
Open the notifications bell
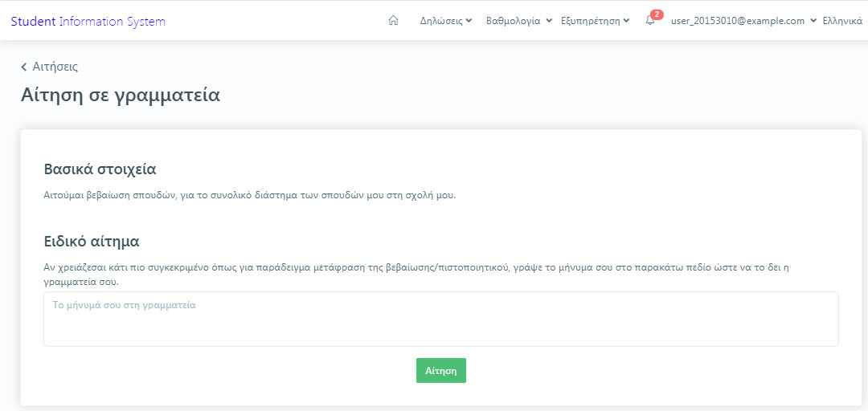(650, 21)
